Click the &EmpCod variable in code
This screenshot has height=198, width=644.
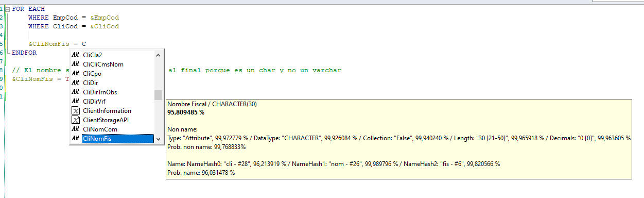105,18
